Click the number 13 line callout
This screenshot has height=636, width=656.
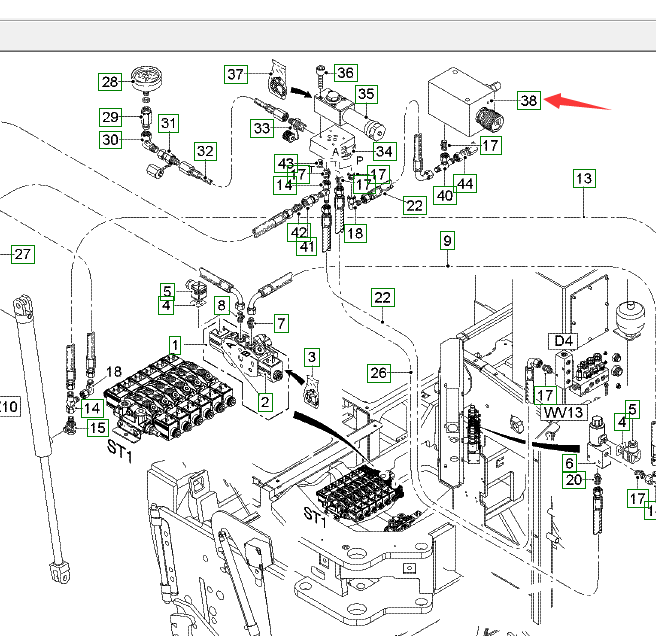pos(583,179)
